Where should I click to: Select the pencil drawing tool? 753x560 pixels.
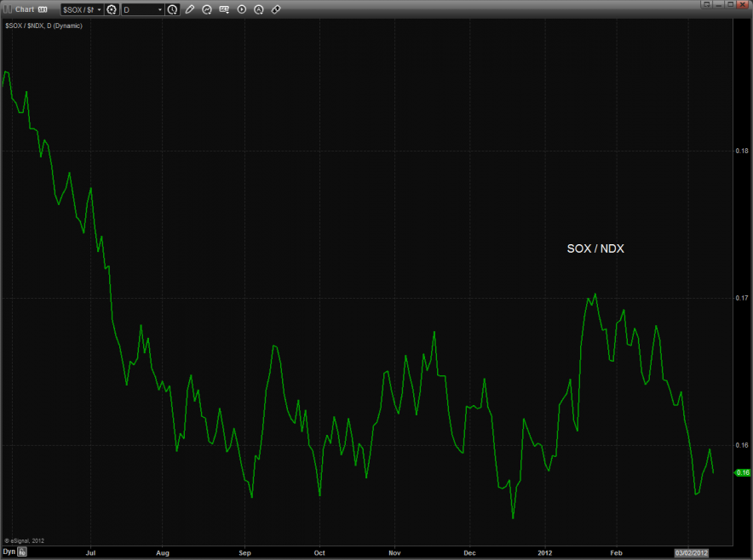[x=190, y=9]
